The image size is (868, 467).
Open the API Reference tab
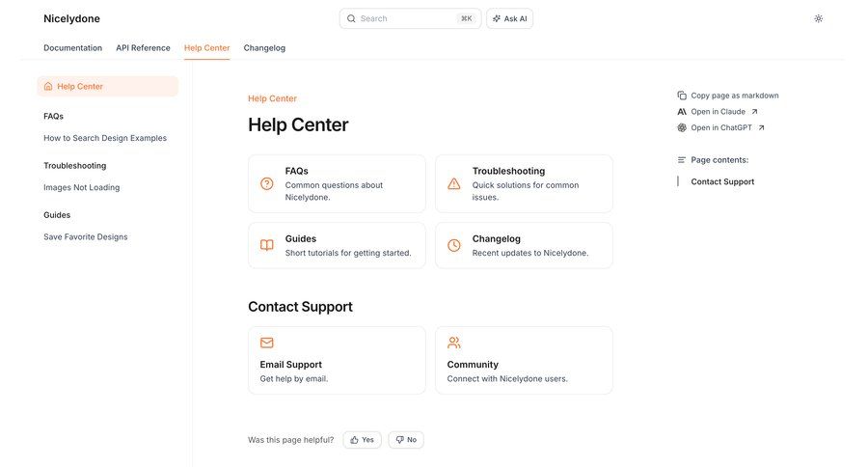[143, 47]
